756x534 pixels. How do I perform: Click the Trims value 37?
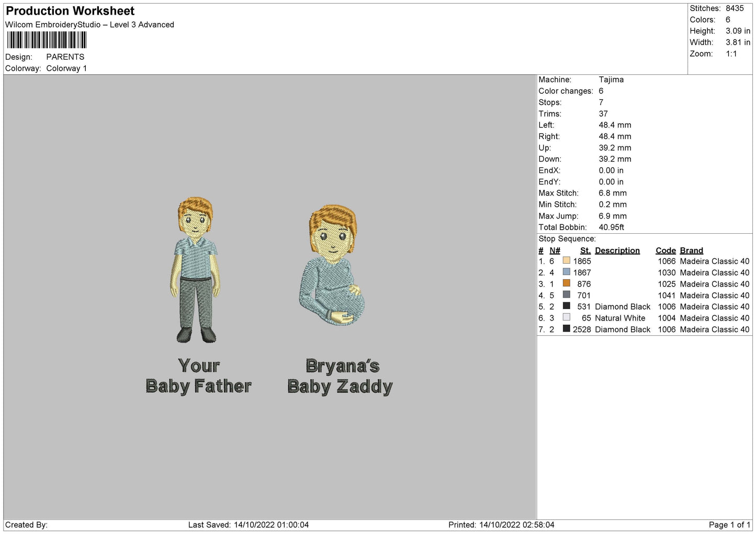(603, 113)
